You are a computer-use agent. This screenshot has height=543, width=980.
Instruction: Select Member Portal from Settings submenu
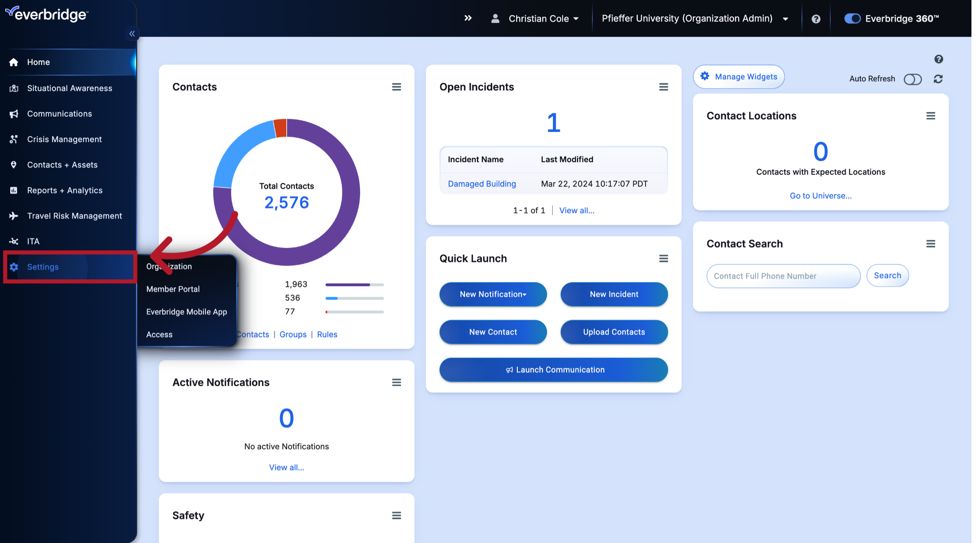pos(173,289)
